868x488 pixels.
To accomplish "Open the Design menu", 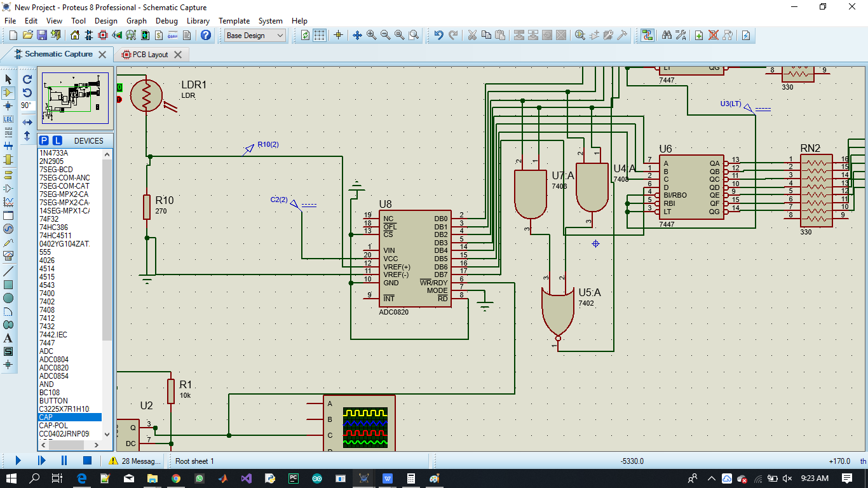I will [x=106, y=20].
